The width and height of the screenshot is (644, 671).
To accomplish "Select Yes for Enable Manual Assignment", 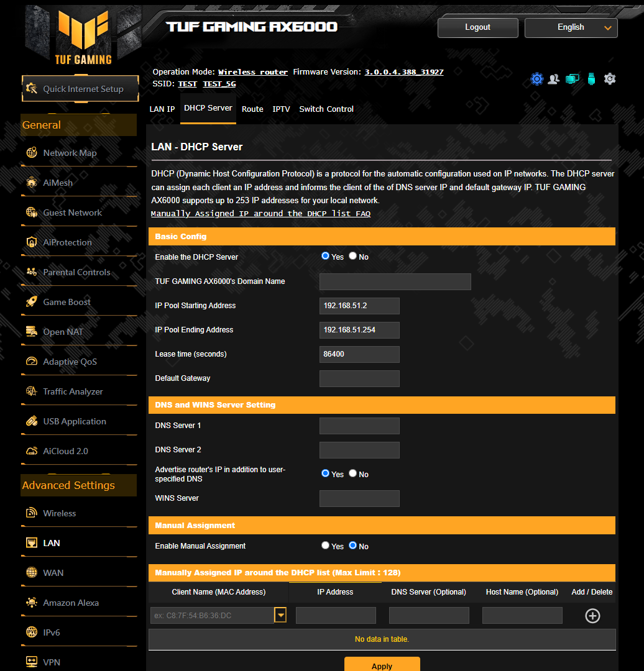I will (x=326, y=545).
